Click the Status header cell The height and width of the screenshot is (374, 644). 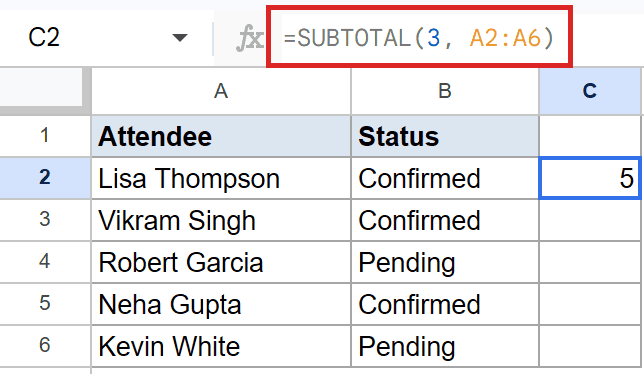click(445, 136)
